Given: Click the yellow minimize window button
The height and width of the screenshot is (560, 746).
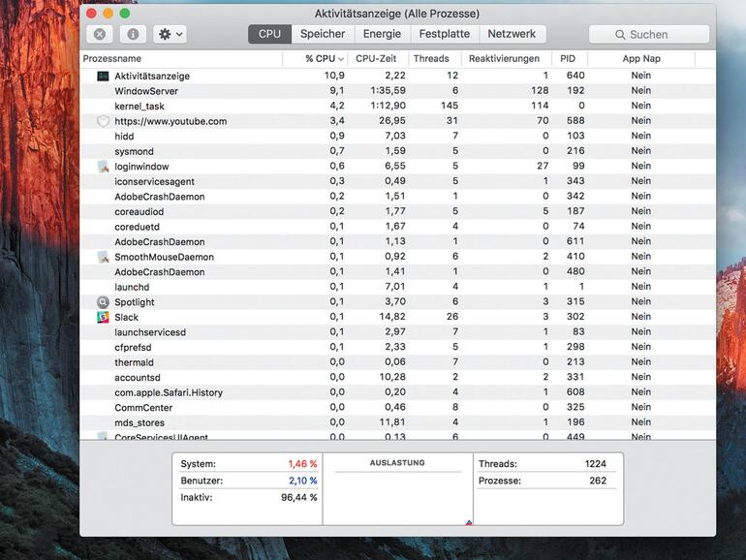Looking at the screenshot, I should pos(108,14).
